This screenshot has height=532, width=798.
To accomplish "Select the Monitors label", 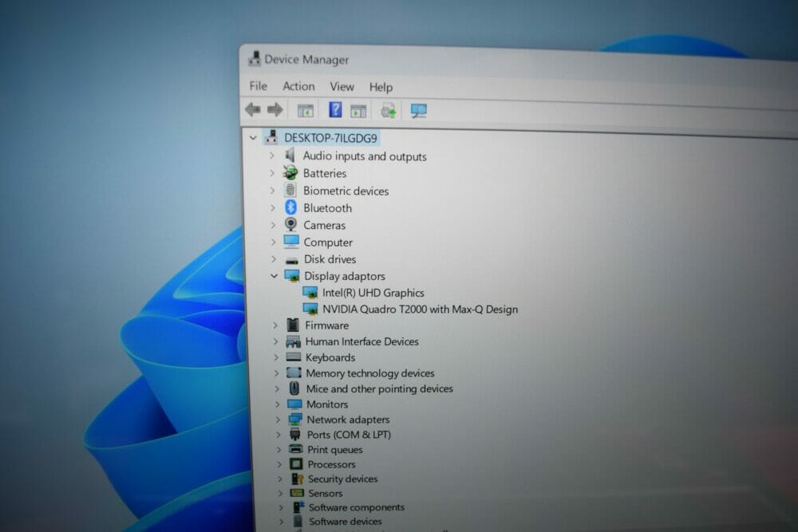I will pyautogui.click(x=326, y=404).
